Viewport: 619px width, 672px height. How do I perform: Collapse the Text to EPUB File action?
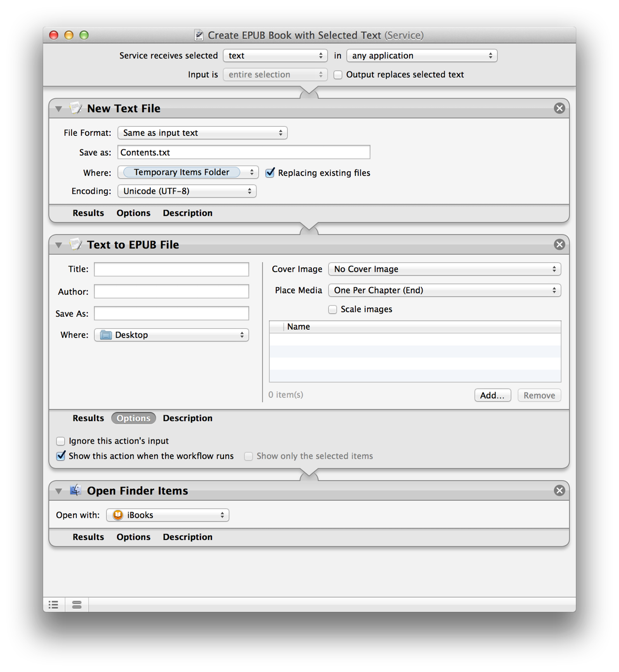point(59,245)
